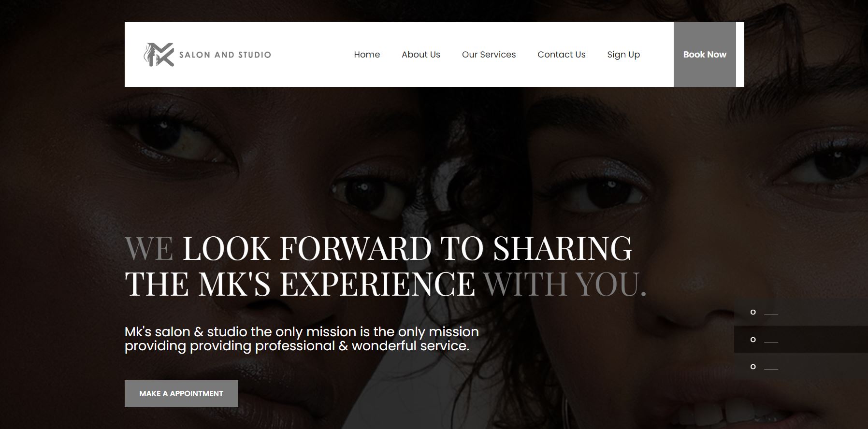The image size is (868, 429).
Task: Select the third slide indicator circle
Action: click(x=753, y=367)
